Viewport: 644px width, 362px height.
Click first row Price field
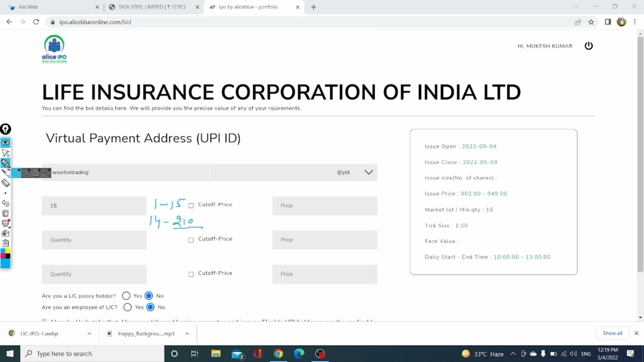click(x=325, y=206)
